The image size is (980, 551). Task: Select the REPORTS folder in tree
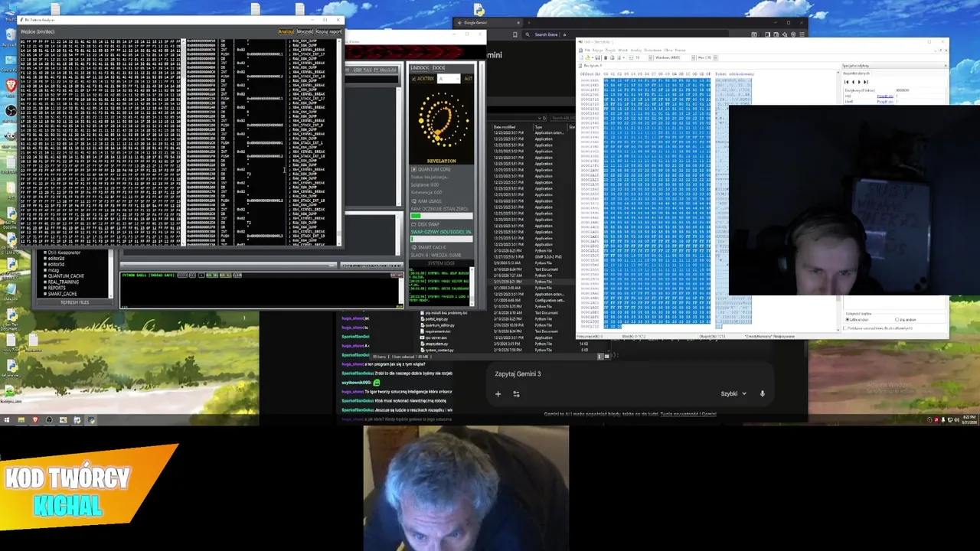coord(57,288)
